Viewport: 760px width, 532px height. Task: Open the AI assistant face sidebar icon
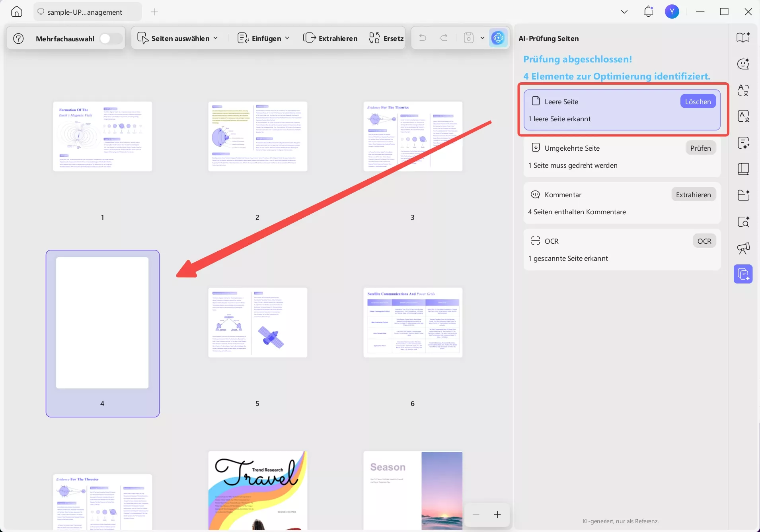tap(743, 64)
